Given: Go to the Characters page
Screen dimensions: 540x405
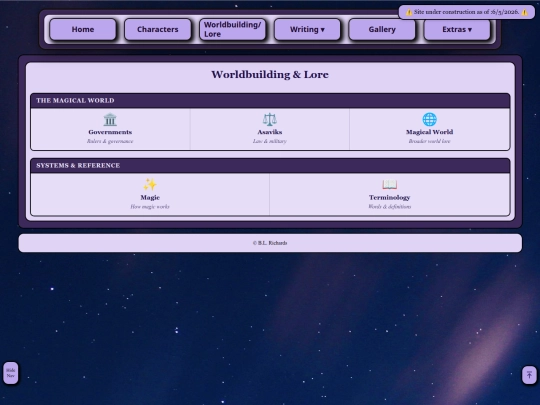Looking at the screenshot, I should pyautogui.click(x=158, y=29).
